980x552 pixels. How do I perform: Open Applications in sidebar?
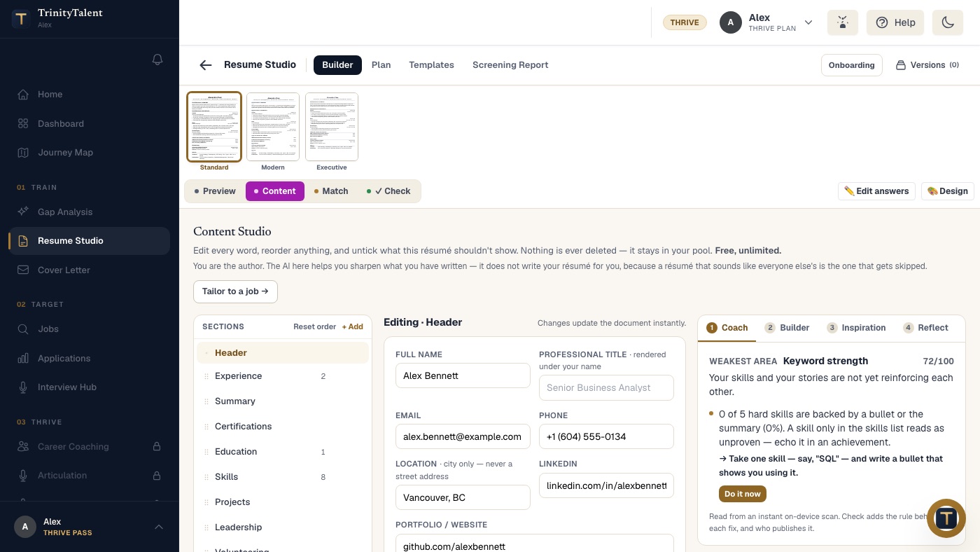coord(90,358)
